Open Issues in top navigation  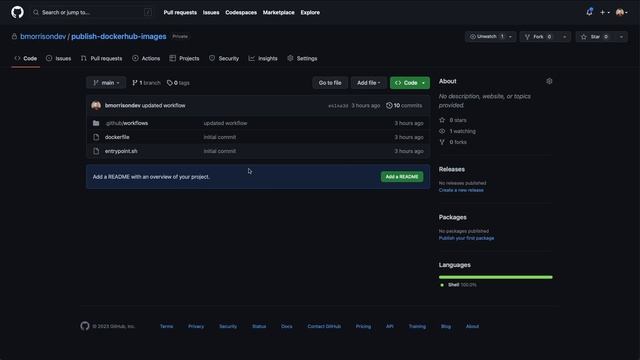coord(211,13)
